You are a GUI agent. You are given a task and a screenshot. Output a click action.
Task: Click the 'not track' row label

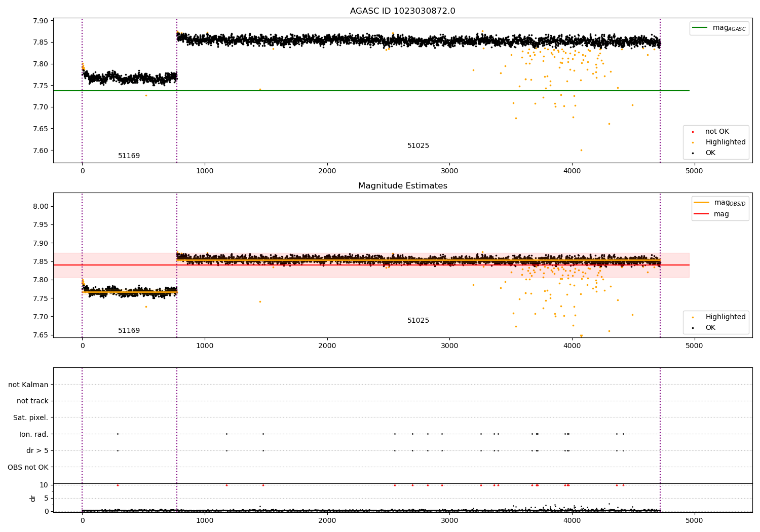click(x=32, y=401)
